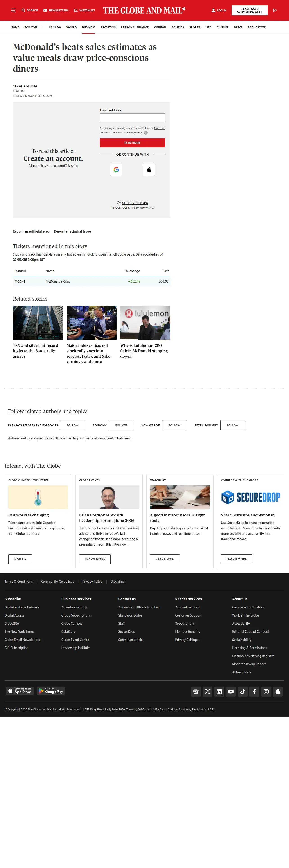The width and height of the screenshot is (289, 868).
Task: Click The Globe and Mail logo
Action: (144, 10)
